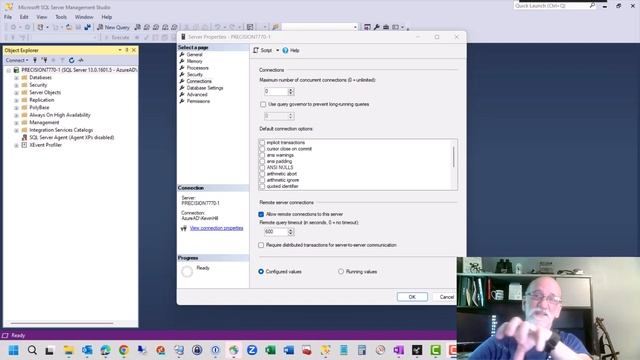Open taskbar Search icon
The height and width of the screenshot is (360, 640).
click(x=32, y=350)
